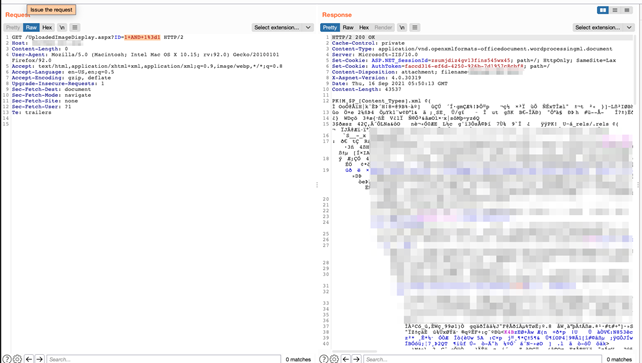Select the request Raw tab
The image size is (642, 363).
pos(31,27)
